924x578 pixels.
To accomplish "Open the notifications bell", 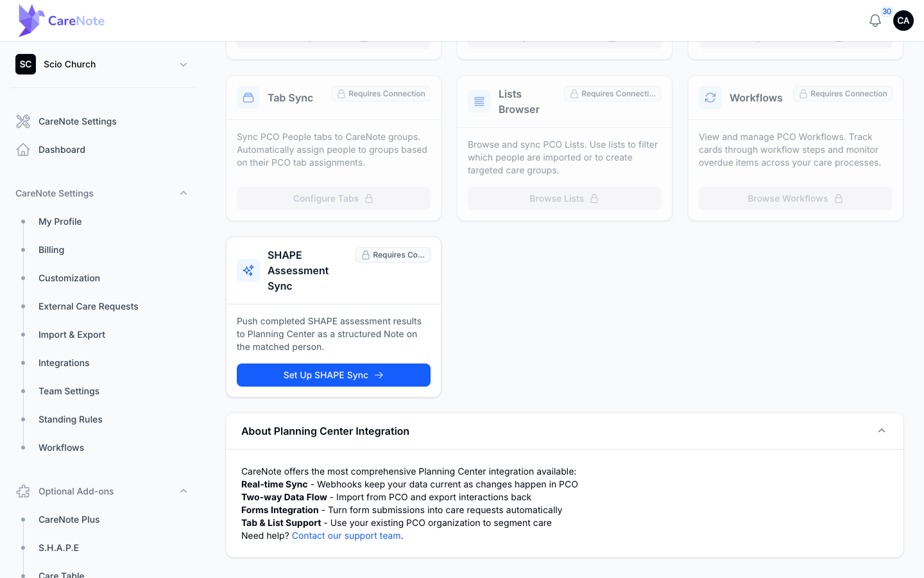I will pyautogui.click(x=875, y=21).
